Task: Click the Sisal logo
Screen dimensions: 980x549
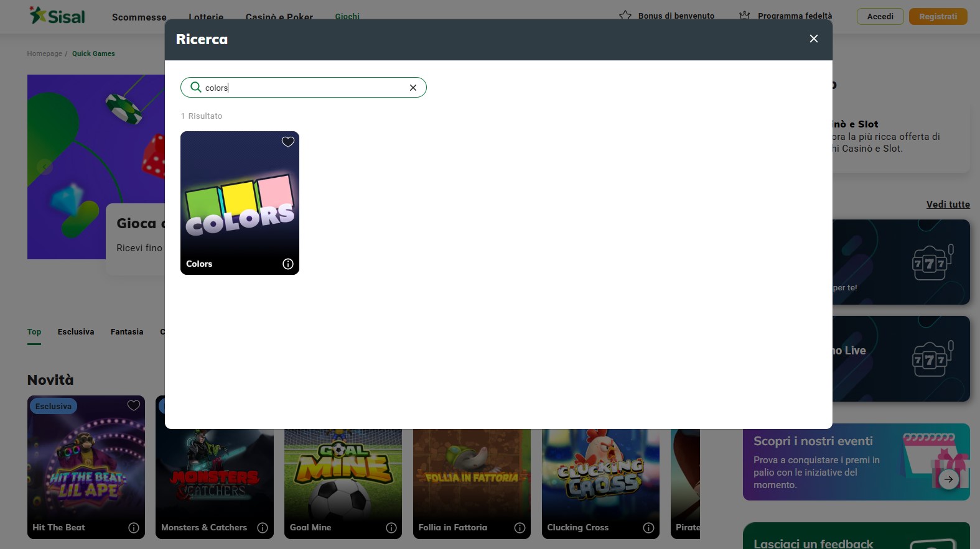Action: 57,16
